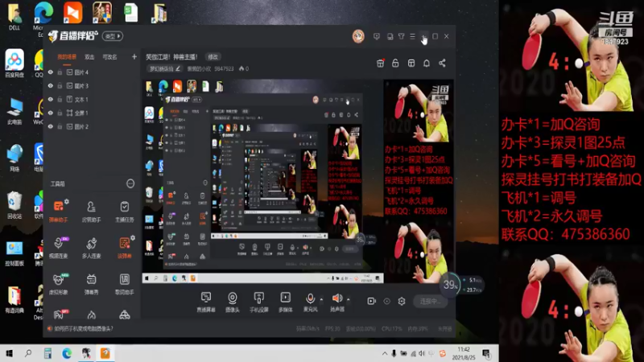Open the notification bell icon
644x362 pixels.
coord(427,64)
